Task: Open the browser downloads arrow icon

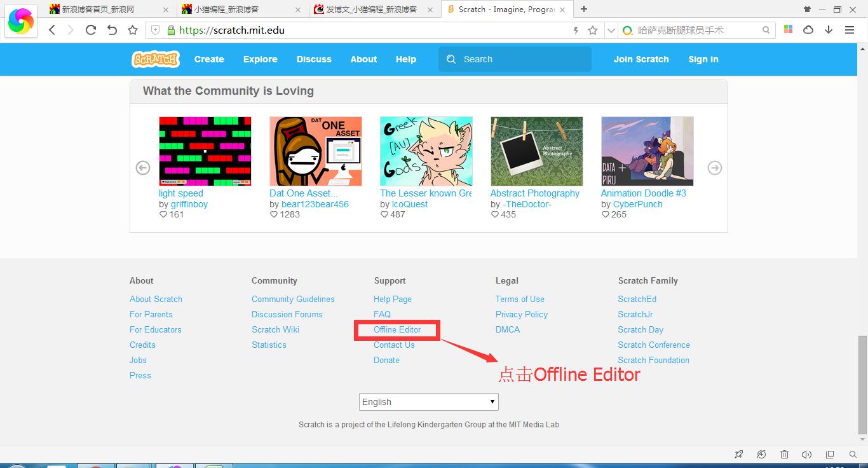Action: point(829,30)
